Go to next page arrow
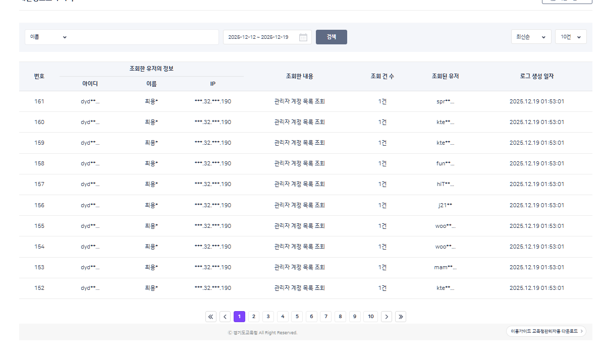602x364 pixels. 386,317
